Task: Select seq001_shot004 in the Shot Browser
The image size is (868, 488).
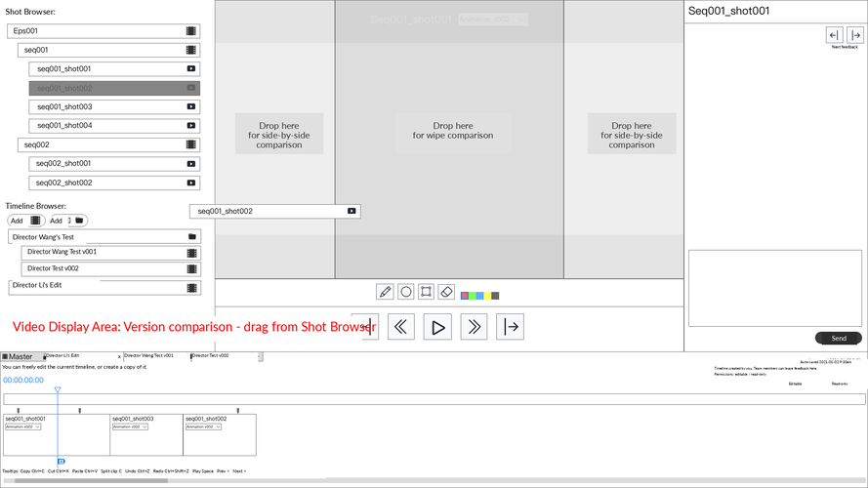Action: (x=114, y=126)
